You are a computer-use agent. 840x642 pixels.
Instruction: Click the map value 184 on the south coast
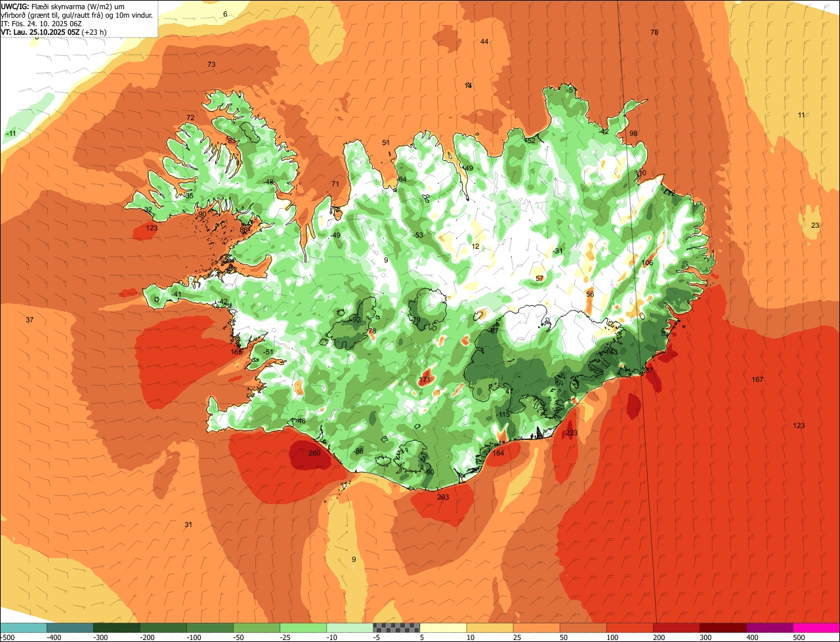pos(499,453)
